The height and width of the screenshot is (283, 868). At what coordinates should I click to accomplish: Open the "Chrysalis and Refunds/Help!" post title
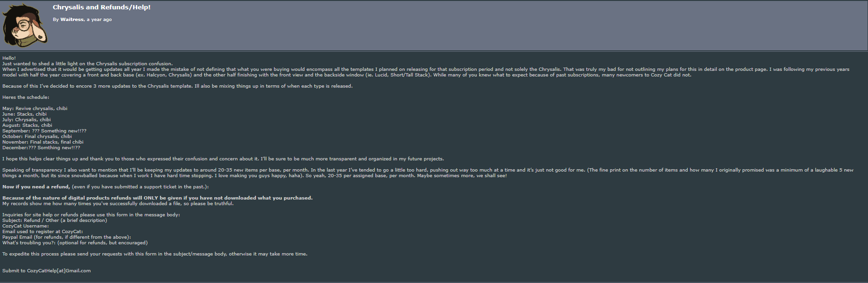pyautogui.click(x=101, y=7)
